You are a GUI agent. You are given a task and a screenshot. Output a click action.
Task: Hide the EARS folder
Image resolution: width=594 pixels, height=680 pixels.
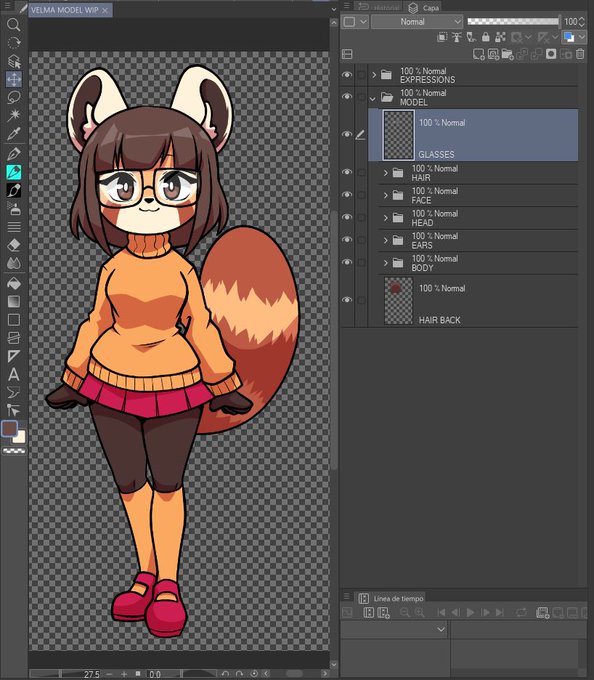pos(346,240)
